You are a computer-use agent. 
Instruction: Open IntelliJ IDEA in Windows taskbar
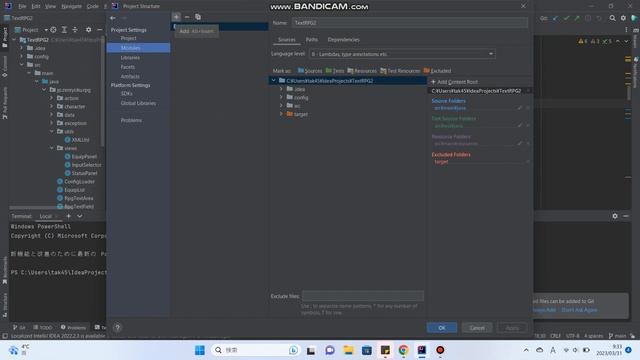click(422, 350)
